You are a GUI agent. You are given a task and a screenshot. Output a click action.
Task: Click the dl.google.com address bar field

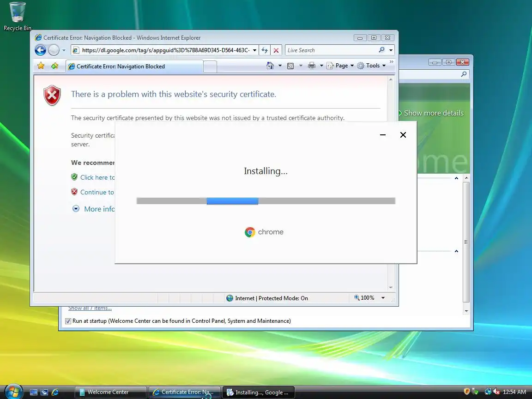[166, 50]
